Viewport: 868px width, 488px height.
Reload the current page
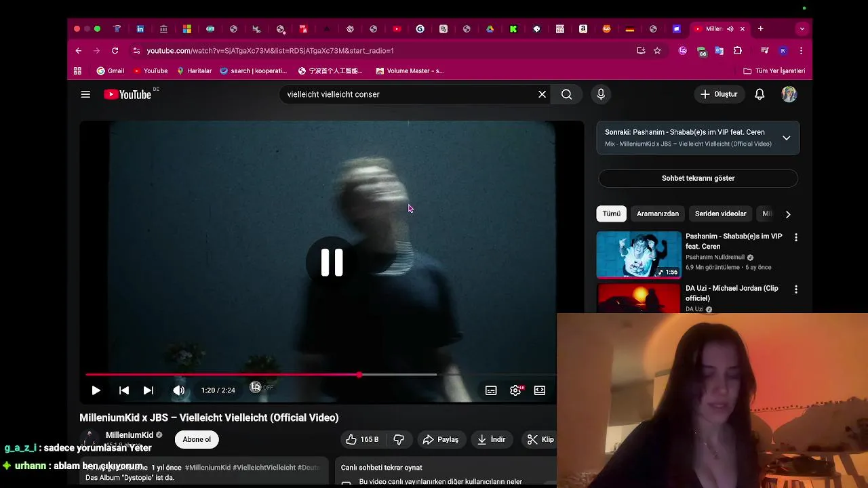pos(115,50)
